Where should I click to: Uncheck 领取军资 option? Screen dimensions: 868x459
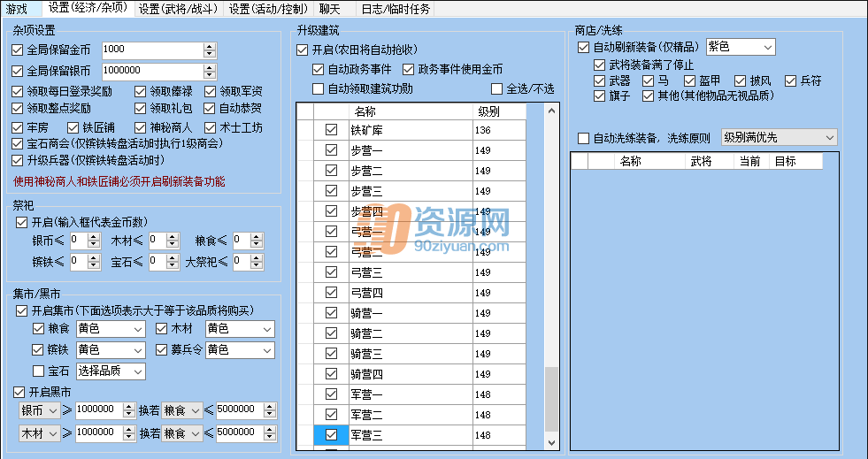210,92
